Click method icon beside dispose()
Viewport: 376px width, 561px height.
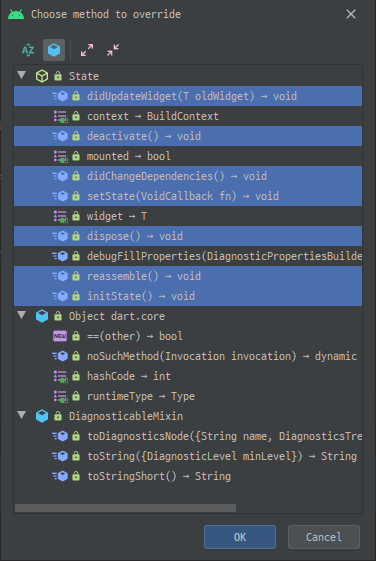tap(60, 236)
